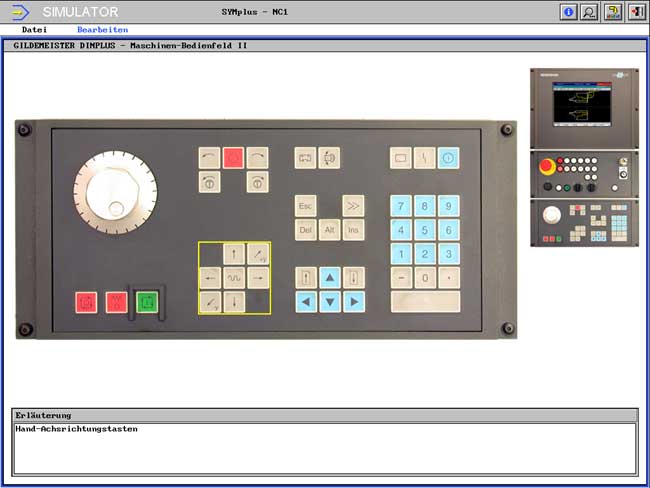Click the spindle jog counterclockwise key
The image size is (650, 488).
pos(209,182)
